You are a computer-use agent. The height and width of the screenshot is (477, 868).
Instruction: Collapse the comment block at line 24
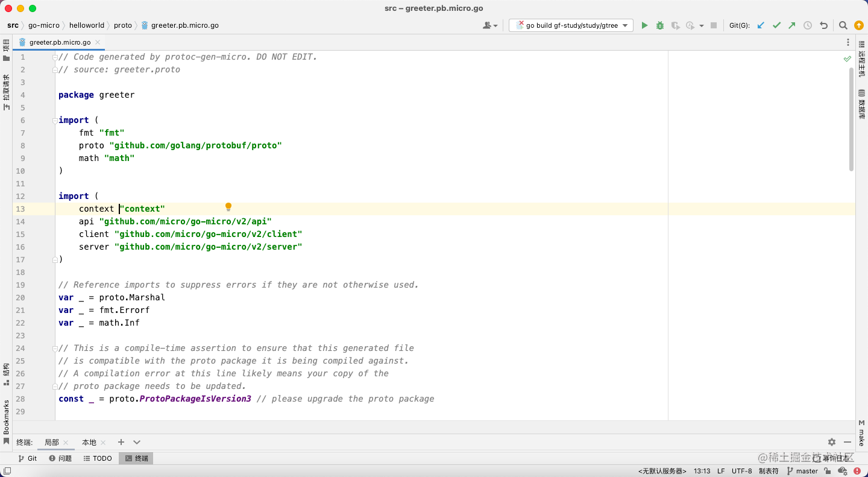55,348
